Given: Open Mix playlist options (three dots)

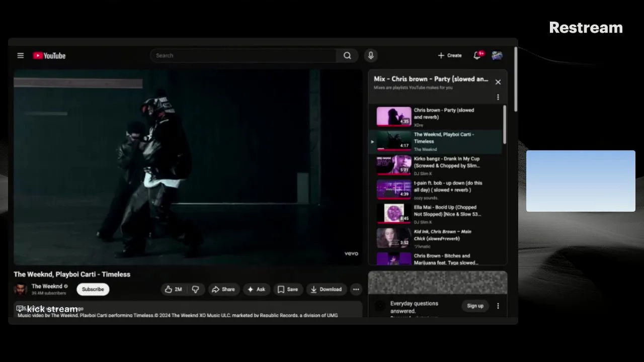Looking at the screenshot, I should coord(498,97).
